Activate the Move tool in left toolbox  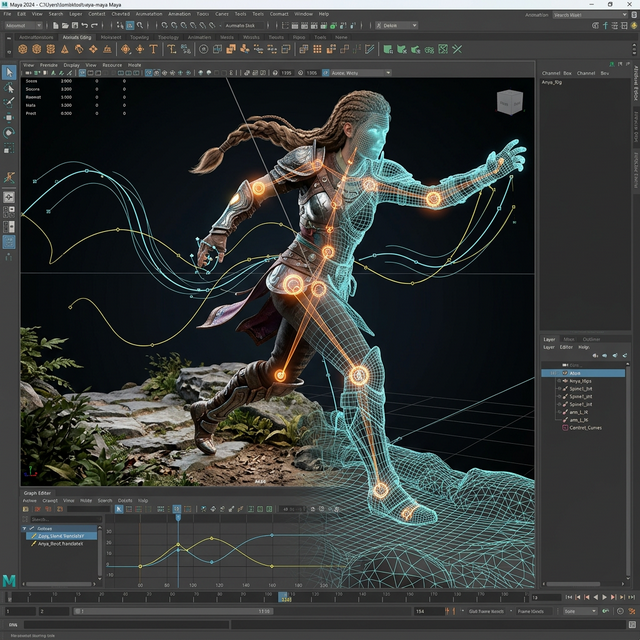click(9, 117)
